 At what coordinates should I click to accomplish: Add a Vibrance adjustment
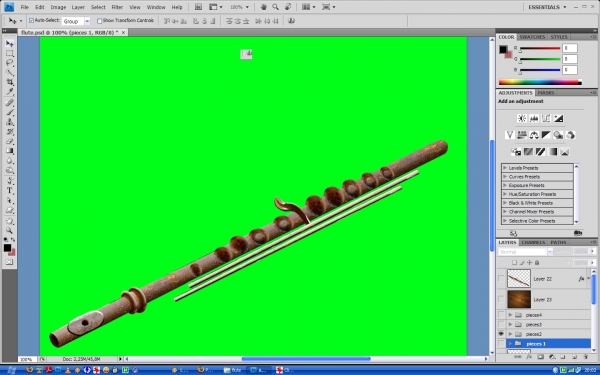pos(510,135)
